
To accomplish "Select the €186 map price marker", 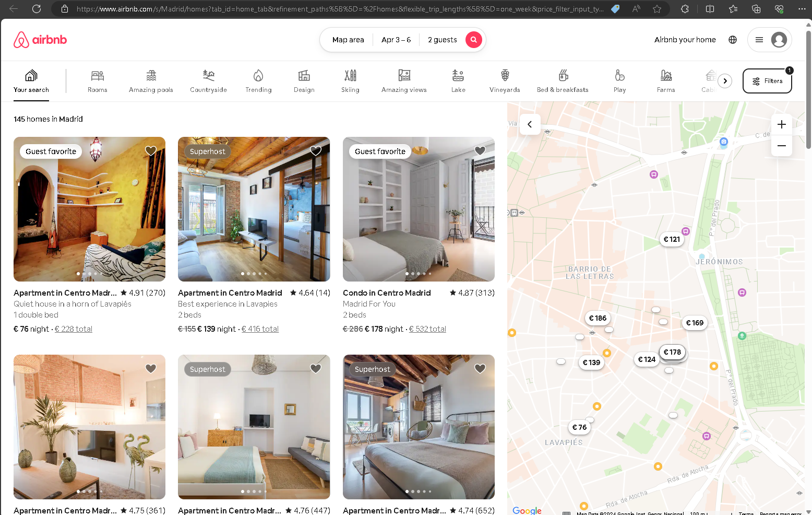I will click(x=598, y=318).
